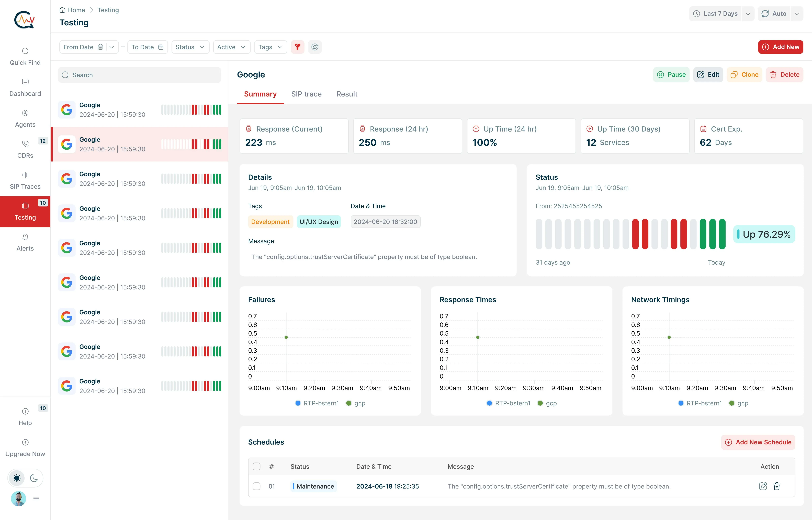Click the Auto refresh icon

(765, 14)
